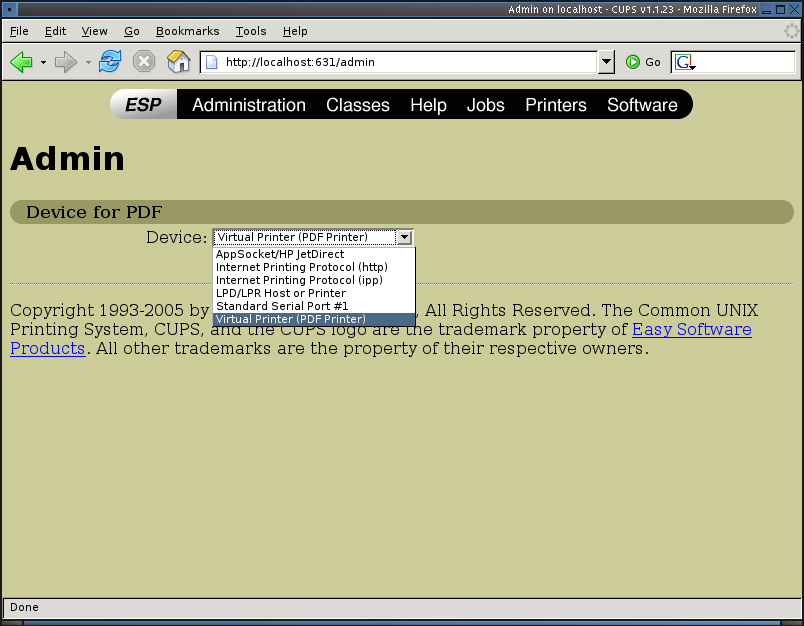Viewport: 804px width, 626px height.
Task: Click the green Go button
Action: coord(643,62)
